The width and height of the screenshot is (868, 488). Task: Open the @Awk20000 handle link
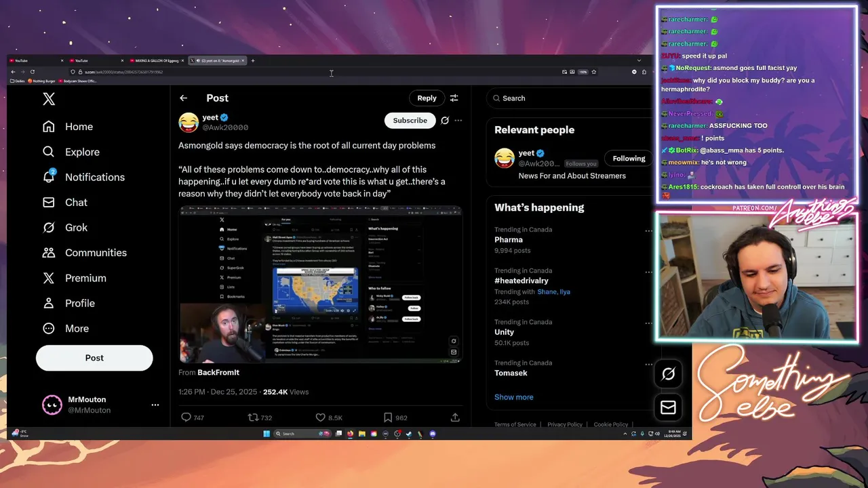225,127
